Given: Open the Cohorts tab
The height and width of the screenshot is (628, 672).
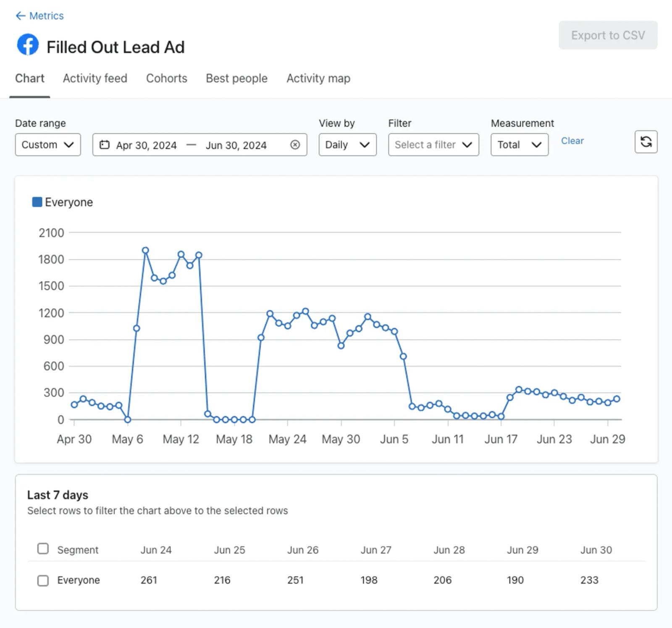Looking at the screenshot, I should pyautogui.click(x=167, y=78).
